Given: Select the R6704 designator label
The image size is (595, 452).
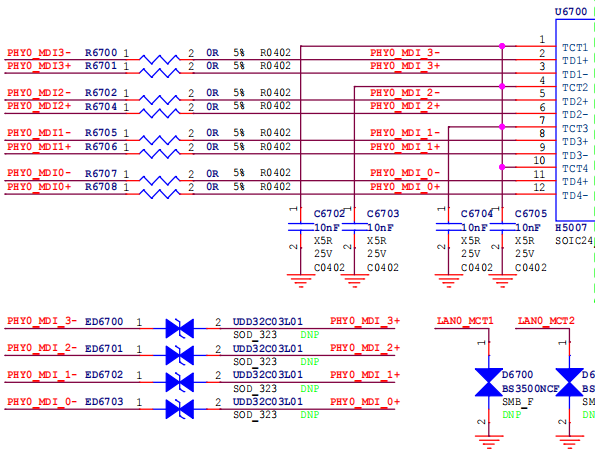Looking at the screenshot, I should [101, 107].
